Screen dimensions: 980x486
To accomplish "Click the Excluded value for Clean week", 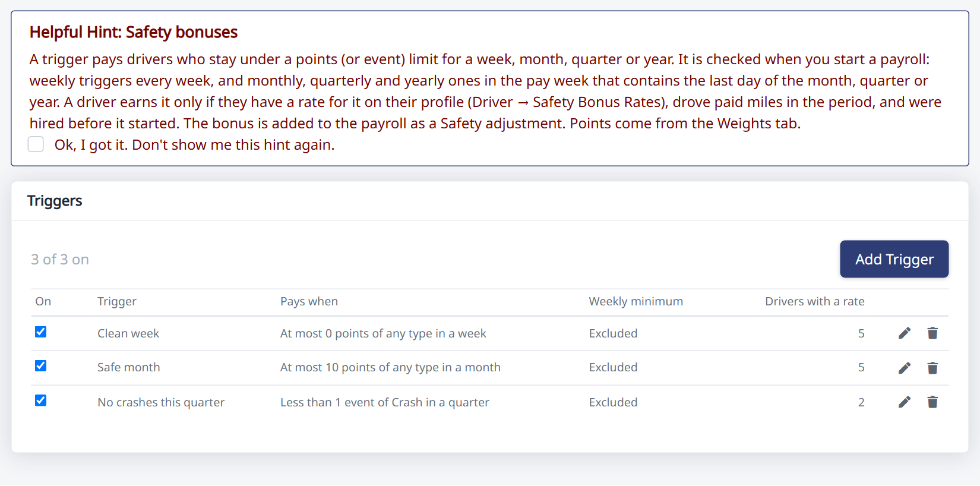I will pyautogui.click(x=613, y=333).
